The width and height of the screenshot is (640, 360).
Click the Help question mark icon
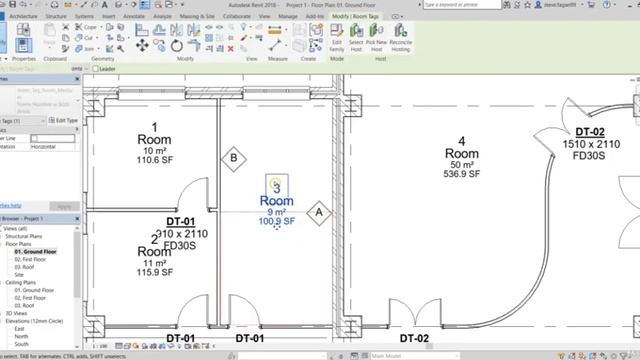(607, 5)
